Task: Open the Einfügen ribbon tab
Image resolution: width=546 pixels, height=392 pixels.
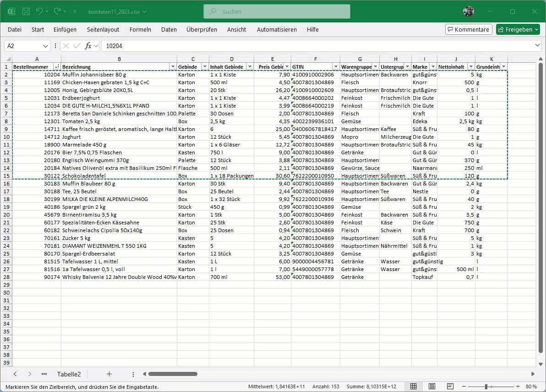Action: (x=65, y=29)
